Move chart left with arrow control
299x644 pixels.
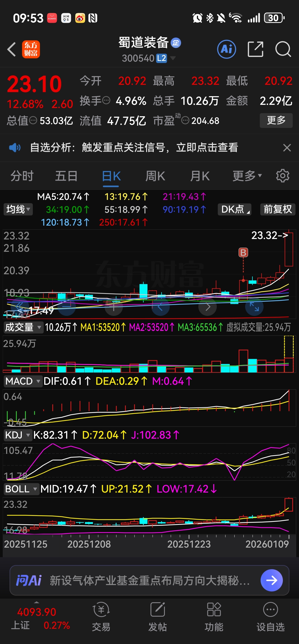click(x=160, y=307)
